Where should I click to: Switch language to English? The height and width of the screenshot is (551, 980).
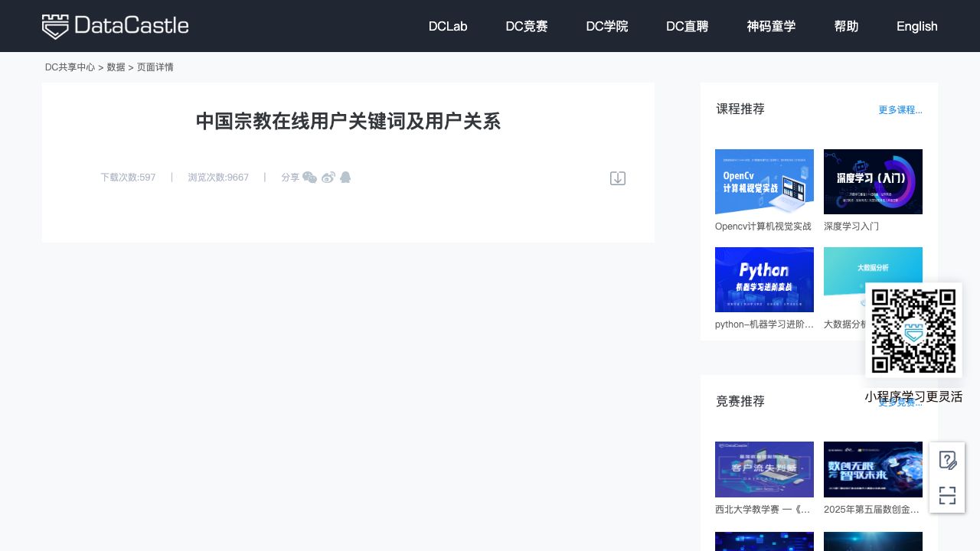point(917,26)
